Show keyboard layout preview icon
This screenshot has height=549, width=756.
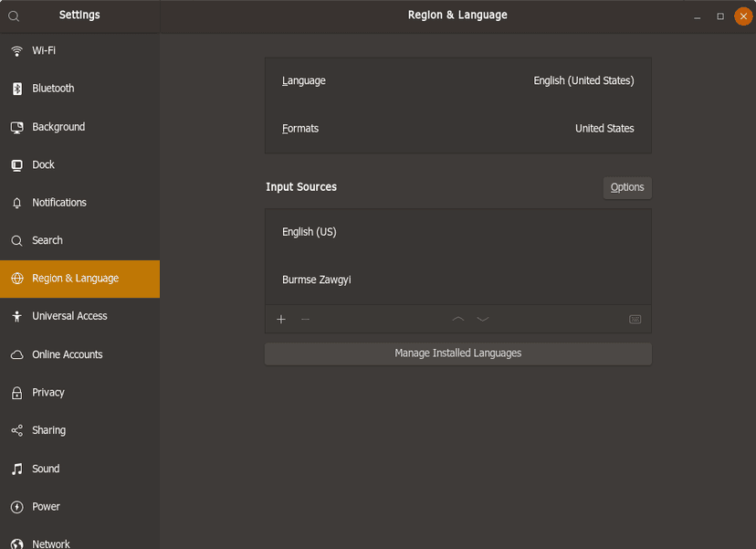click(635, 320)
